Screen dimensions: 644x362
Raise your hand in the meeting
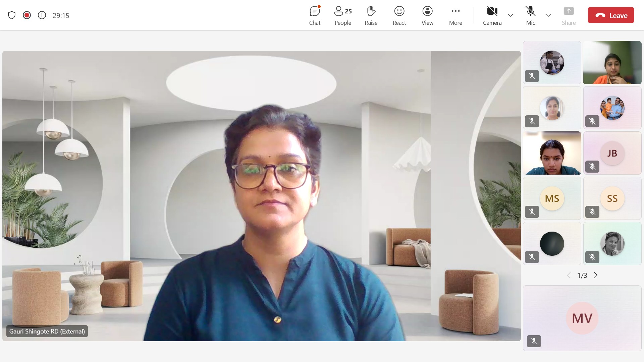click(x=371, y=15)
